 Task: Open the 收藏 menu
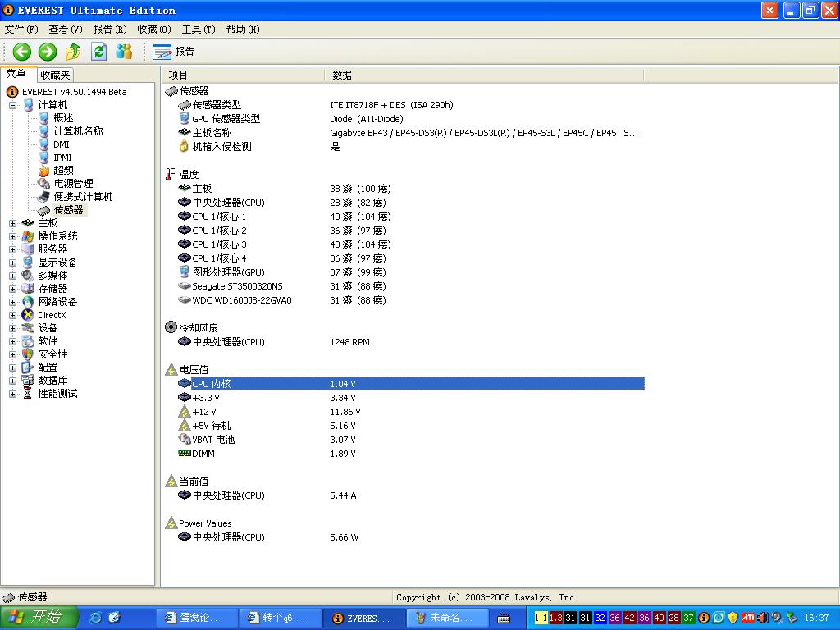tap(154, 30)
